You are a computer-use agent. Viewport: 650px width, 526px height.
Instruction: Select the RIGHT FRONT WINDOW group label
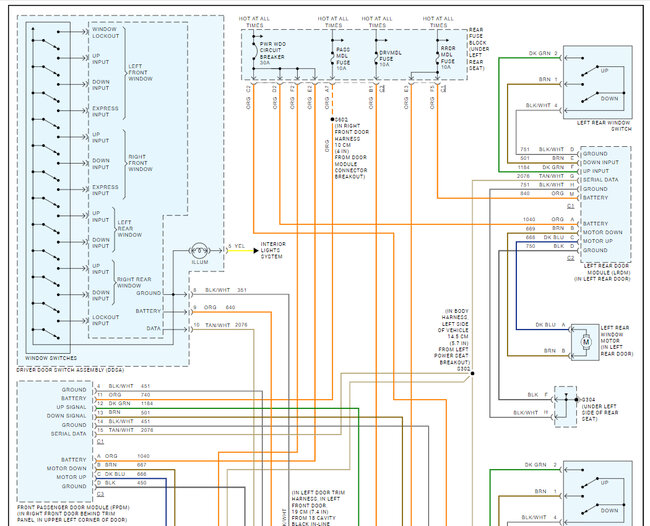(140, 163)
